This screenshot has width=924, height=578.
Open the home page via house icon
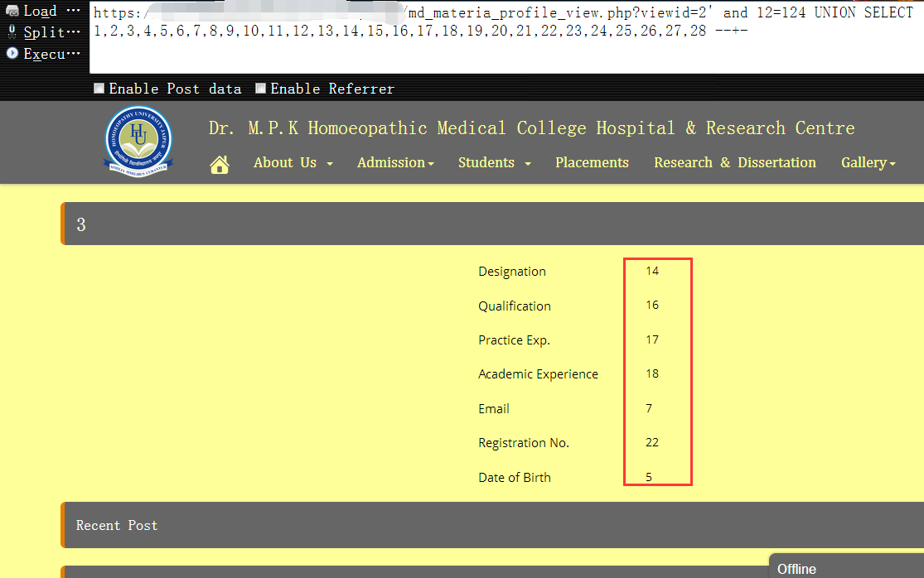click(220, 164)
